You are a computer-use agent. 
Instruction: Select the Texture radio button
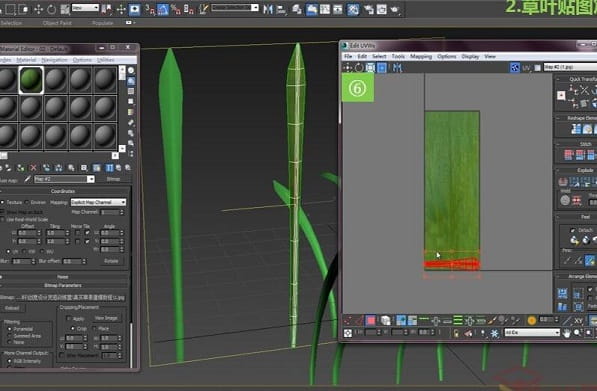click(x=2, y=202)
